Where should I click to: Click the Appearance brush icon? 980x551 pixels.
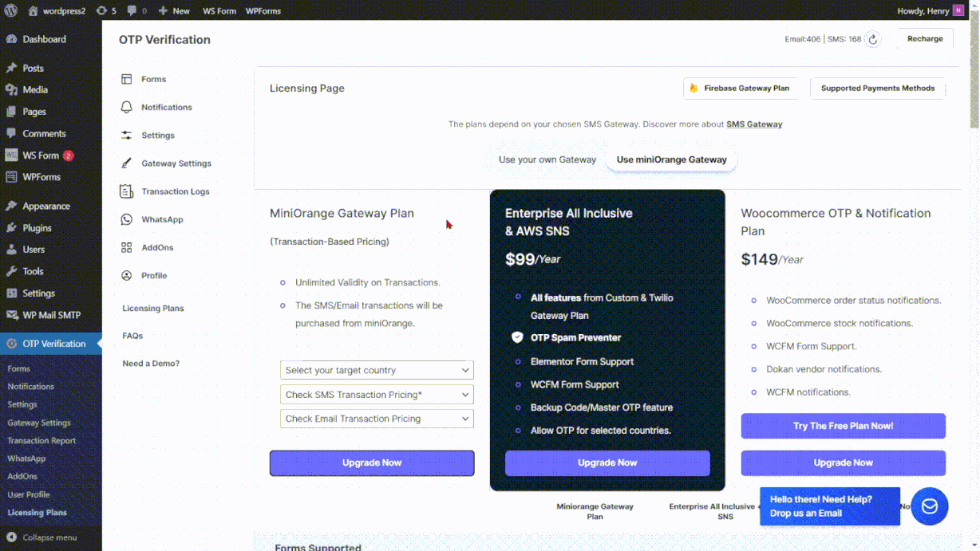pos(11,206)
